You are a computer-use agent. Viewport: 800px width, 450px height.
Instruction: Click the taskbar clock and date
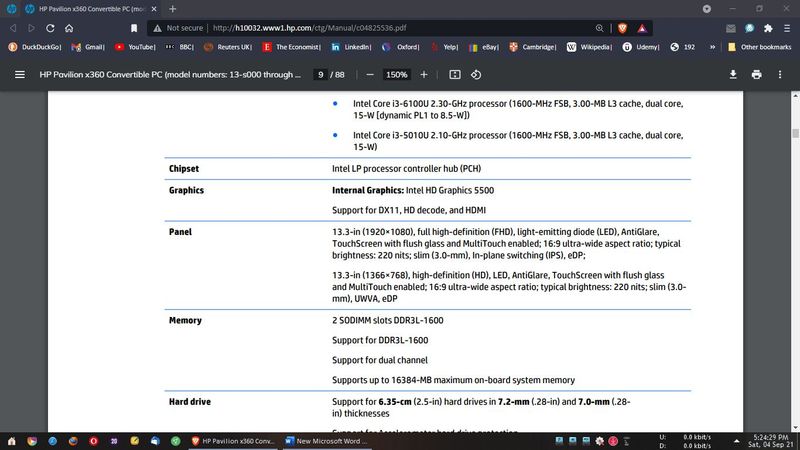click(x=771, y=441)
